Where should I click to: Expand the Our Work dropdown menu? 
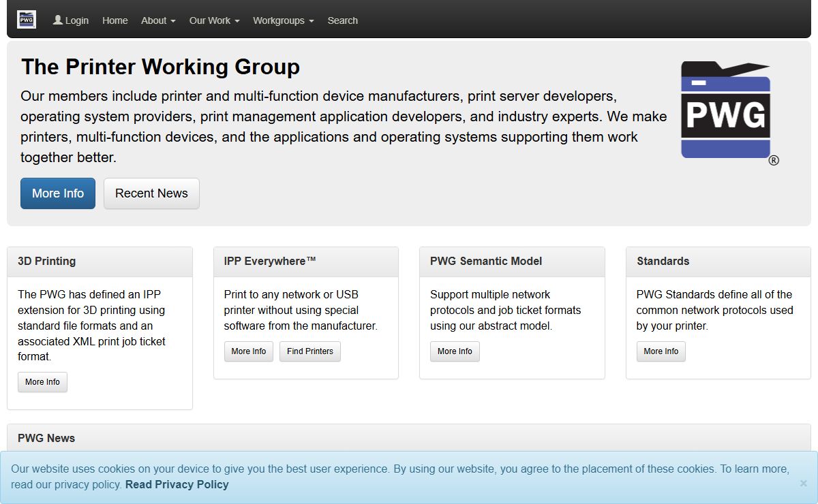click(x=215, y=20)
